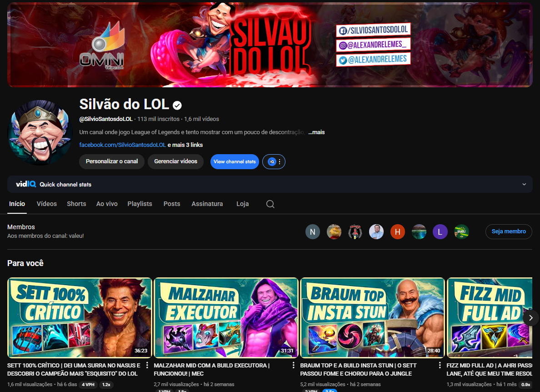Select the yellow cartoon member avatar
Screen dimensions: 540x392
pos(334,232)
